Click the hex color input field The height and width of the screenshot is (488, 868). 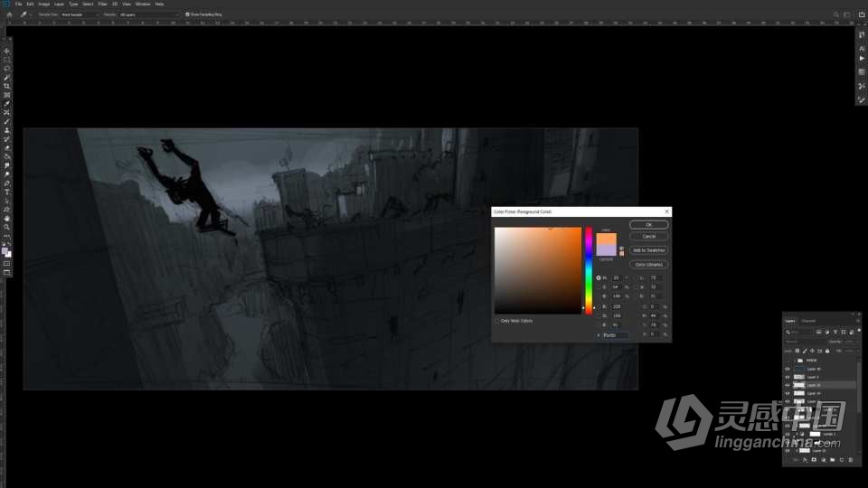coord(615,335)
